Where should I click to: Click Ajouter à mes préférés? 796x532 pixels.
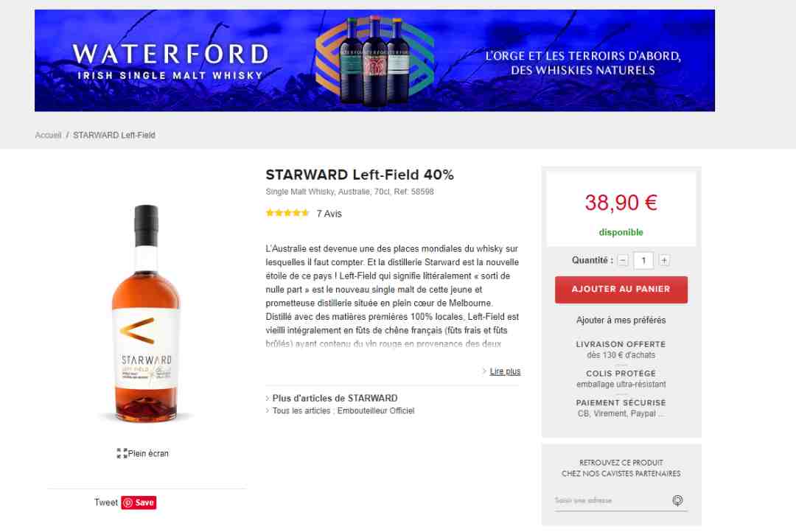621,321
